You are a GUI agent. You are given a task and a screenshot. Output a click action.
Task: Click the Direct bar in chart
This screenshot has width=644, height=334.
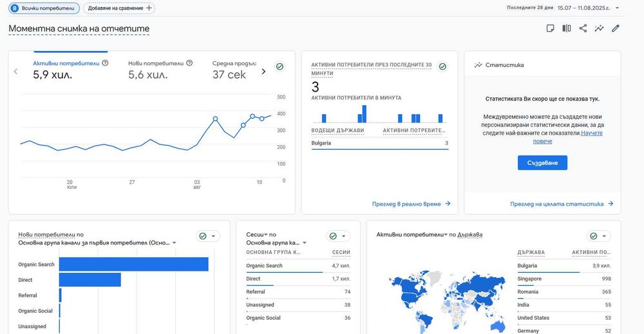(90, 280)
